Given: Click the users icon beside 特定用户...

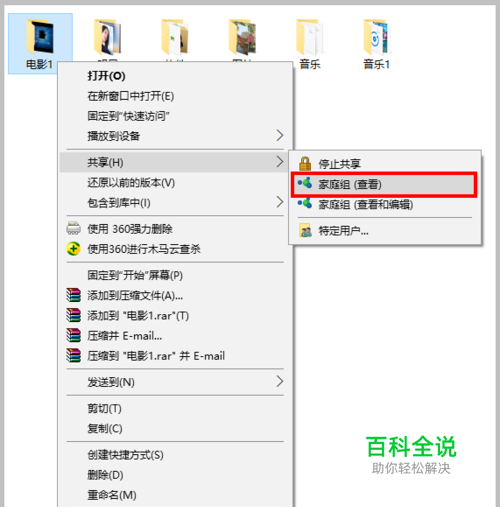Looking at the screenshot, I should tap(305, 230).
